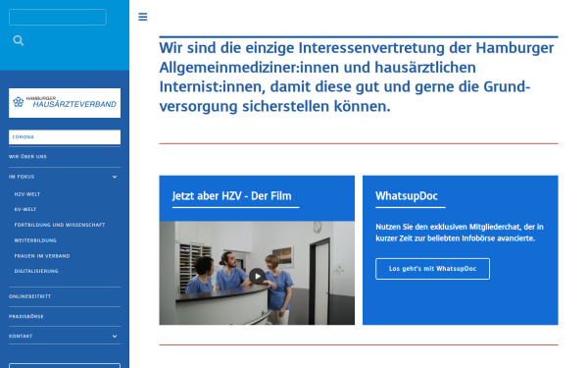Focus the sidebar search input field

click(x=58, y=18)
